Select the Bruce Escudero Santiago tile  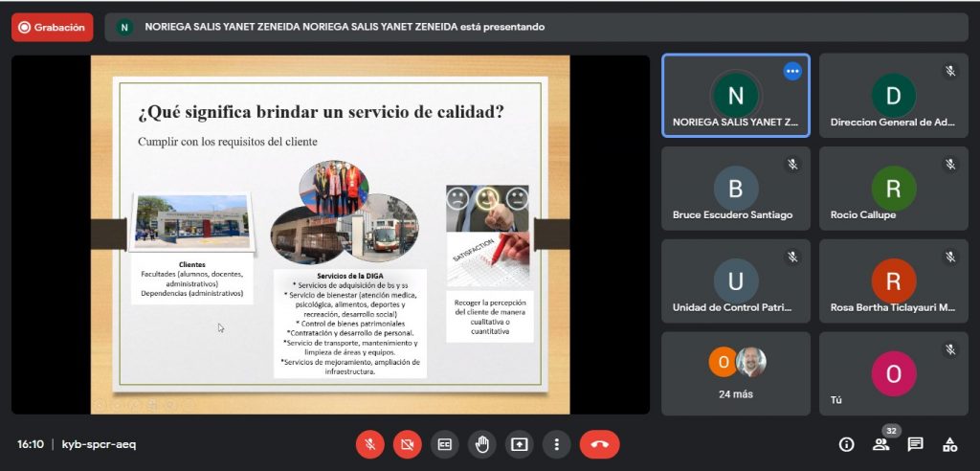736,189
